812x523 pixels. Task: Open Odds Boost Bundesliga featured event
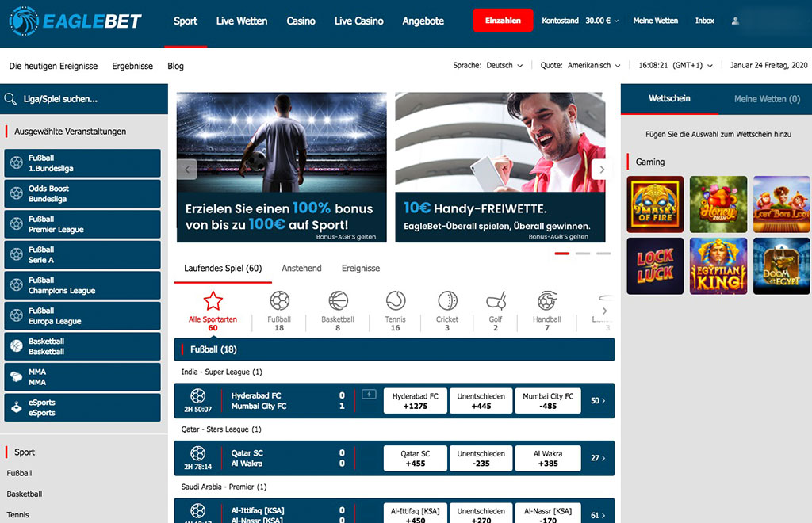(x=82, y=193)
